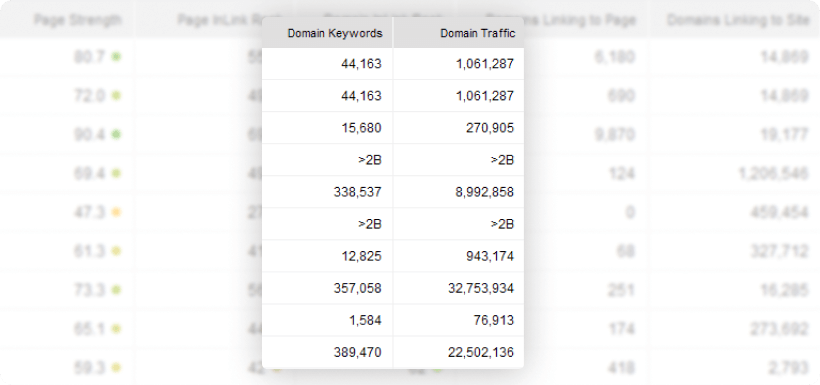Image resolution: width=820 pixels, height=385 pixels.
Task: Click the Domains Linking to Site header
Action: 737,20
